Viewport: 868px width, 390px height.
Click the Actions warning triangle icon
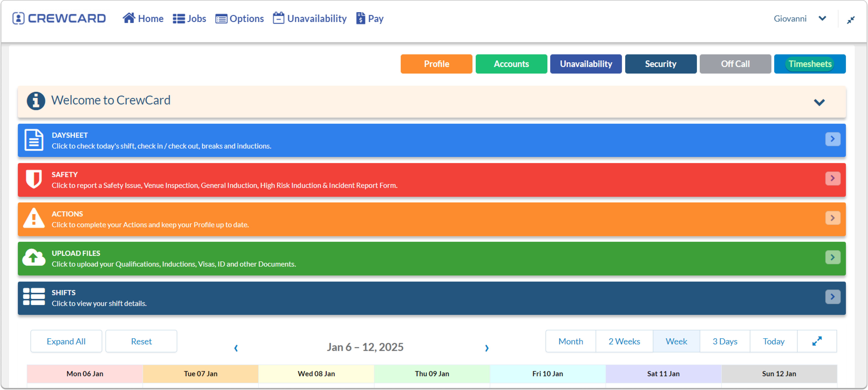click(x=34, y=218)
